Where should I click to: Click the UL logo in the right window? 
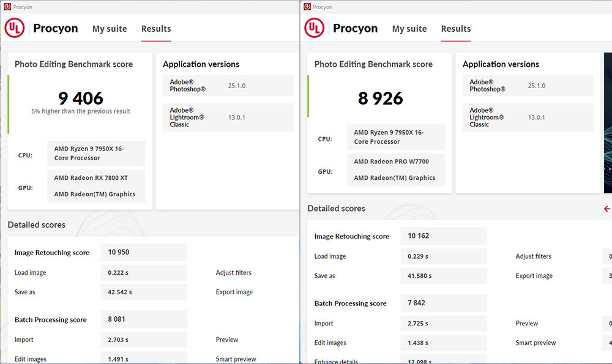point(315,28)
